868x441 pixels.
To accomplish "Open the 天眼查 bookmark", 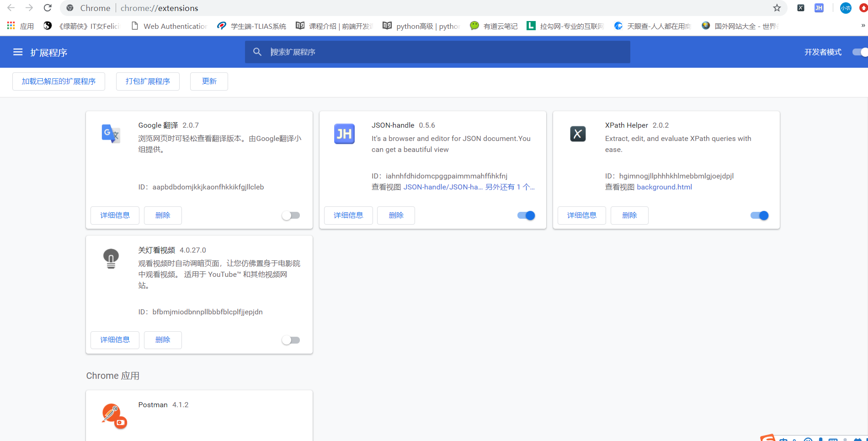I will tap(652, 26).
